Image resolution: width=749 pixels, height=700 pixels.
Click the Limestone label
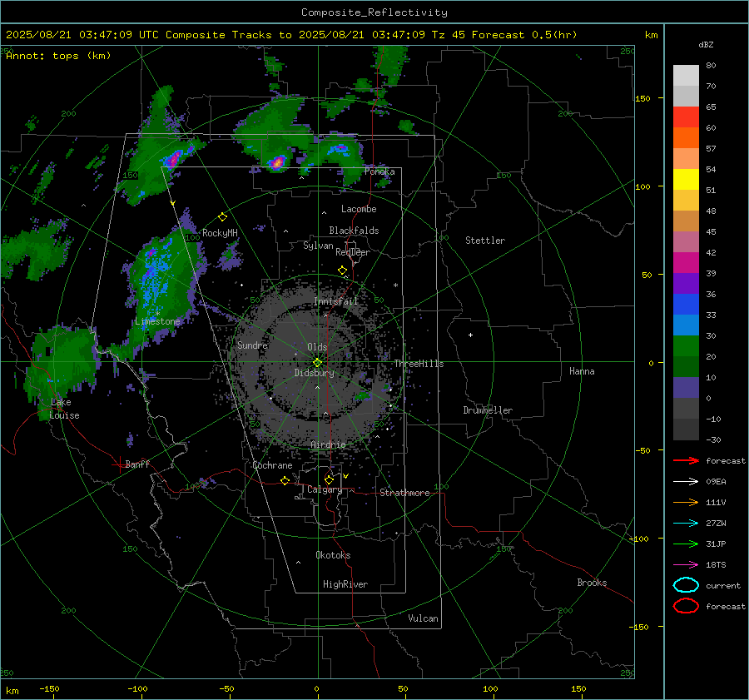pyautogui.click(x=157, y=321)
